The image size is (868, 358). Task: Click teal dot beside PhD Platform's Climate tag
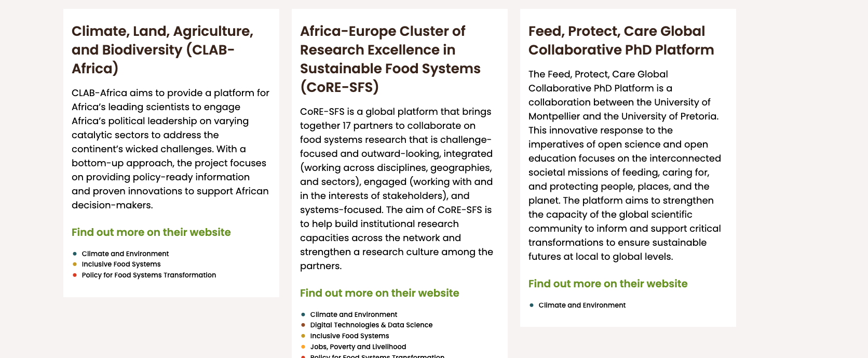[x=532, y=305]
